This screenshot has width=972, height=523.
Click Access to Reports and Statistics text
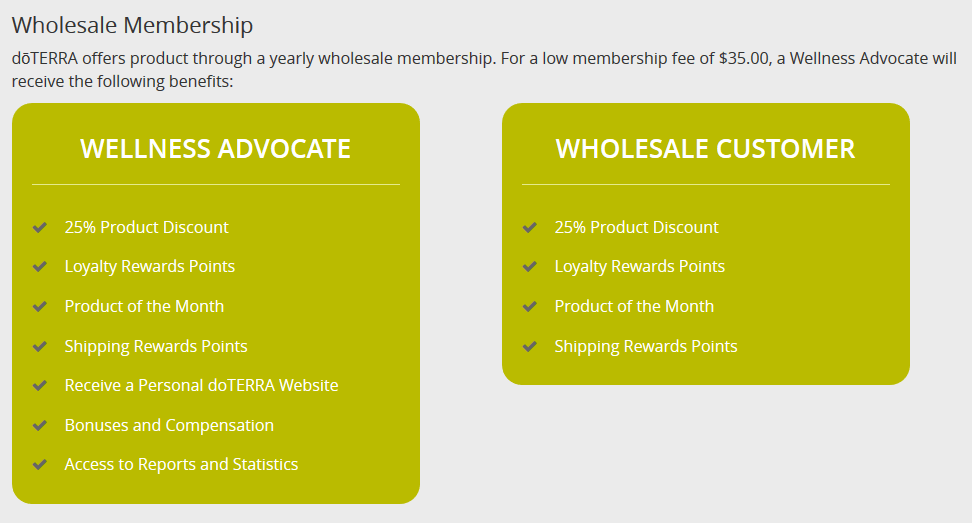click(181, 464)
